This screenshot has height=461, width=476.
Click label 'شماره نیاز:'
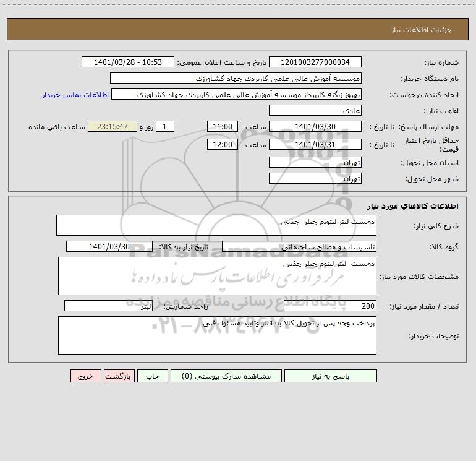coord(441,63)
